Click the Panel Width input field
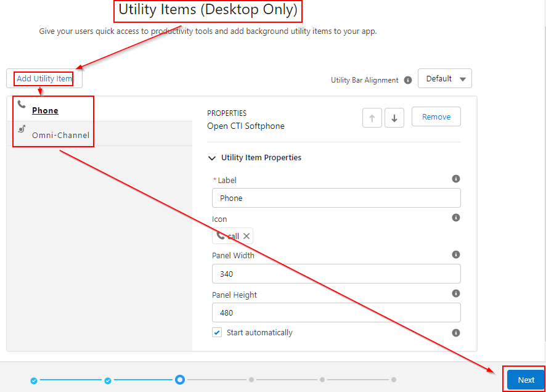Screen dimensions: 546x392 point(336,274)
